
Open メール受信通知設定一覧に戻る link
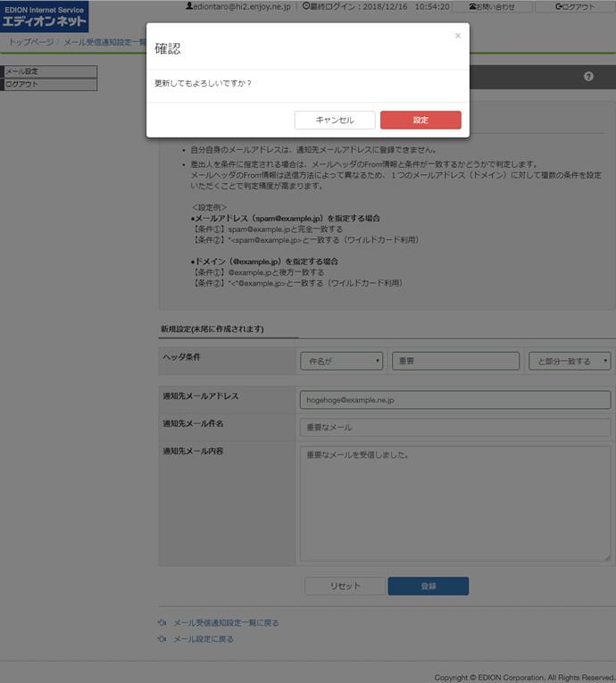[x=225, y=622]
